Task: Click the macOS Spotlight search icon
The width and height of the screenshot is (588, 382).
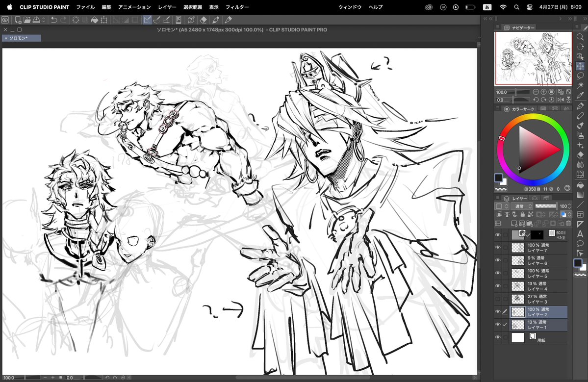Action: pos(516,7)
